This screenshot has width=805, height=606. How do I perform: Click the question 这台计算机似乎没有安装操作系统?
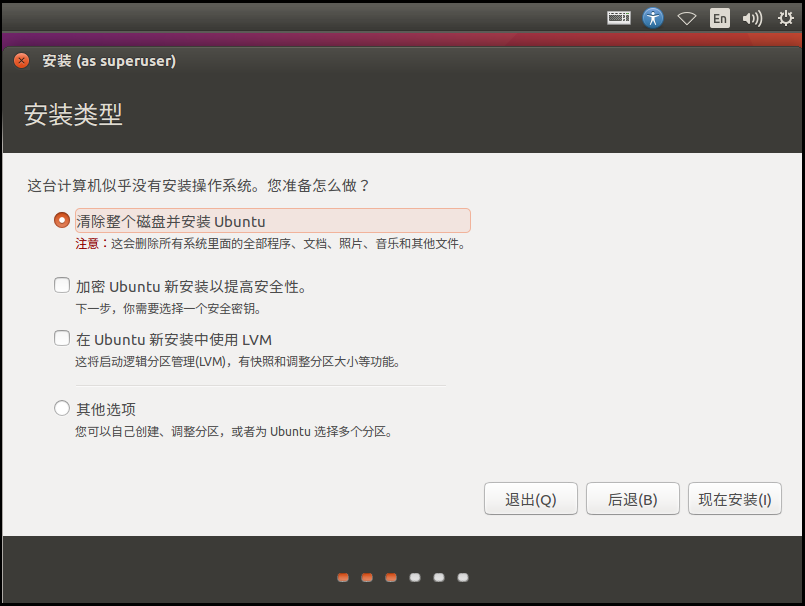pyautogui.click(x=199, y=185)
